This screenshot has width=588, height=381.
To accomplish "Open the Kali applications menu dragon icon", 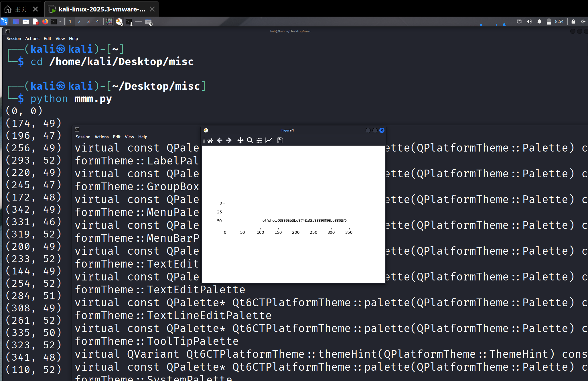I will (x=4, y=21).
